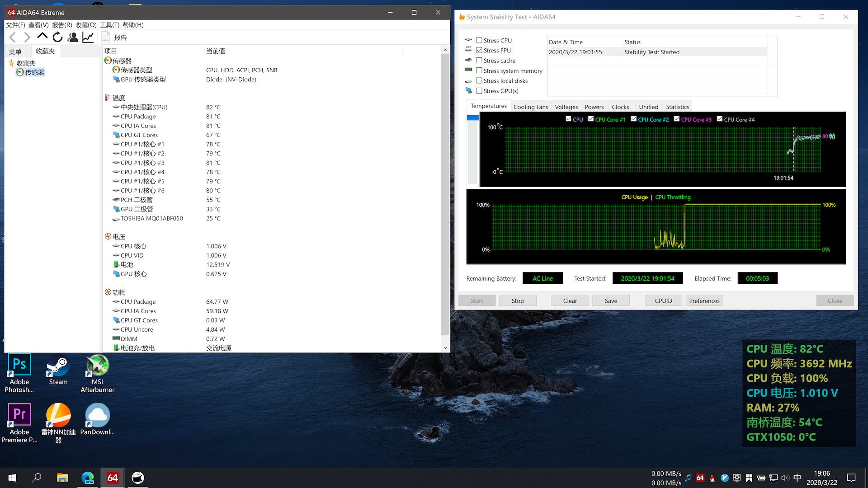Enable the Stress CPU checkbox
Image resolution: width=868 pixels, height=488 pixels.
click(479, 40)
